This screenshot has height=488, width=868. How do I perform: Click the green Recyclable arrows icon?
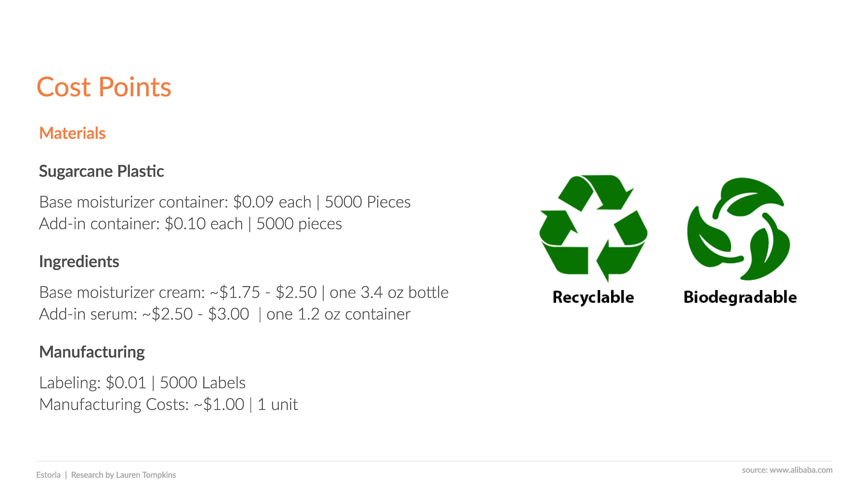click(x=593, y=228)
